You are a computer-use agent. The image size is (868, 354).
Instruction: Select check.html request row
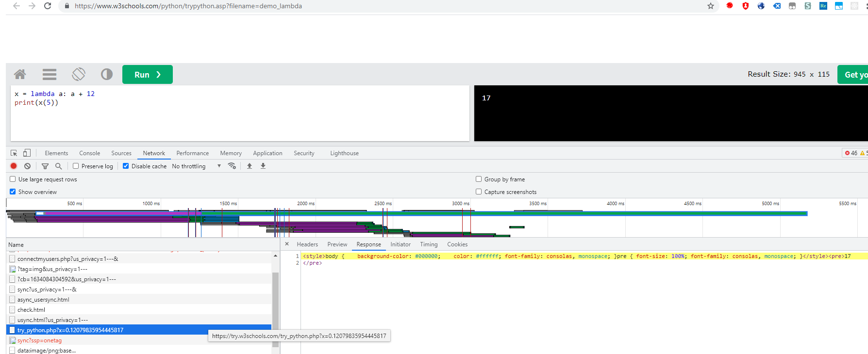pos(139,309)
